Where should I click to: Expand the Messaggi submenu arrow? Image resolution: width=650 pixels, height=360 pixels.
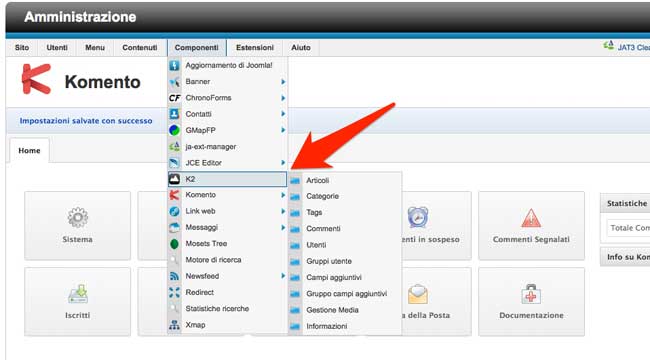283,227
